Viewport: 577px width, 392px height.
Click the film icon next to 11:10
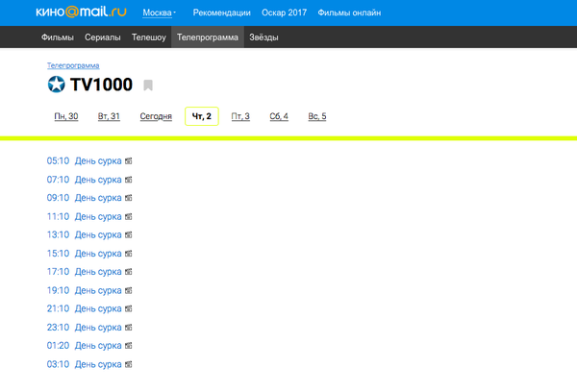point(129,216)
